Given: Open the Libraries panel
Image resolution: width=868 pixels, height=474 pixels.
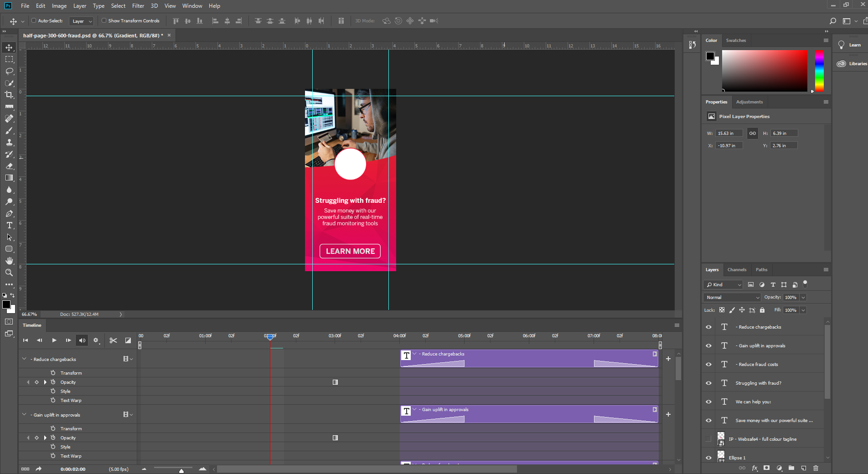Looking at the screenshot, I should click(x=851, y=64).
